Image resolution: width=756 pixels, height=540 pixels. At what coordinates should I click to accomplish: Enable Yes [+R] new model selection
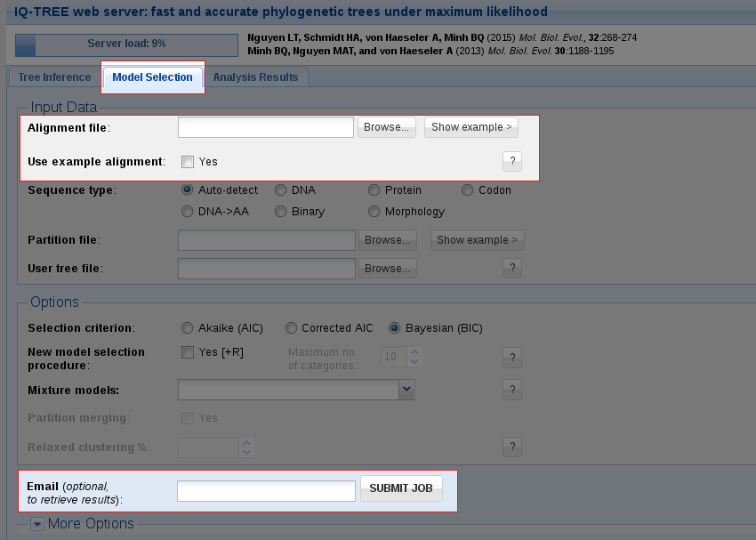pos(188,352)
